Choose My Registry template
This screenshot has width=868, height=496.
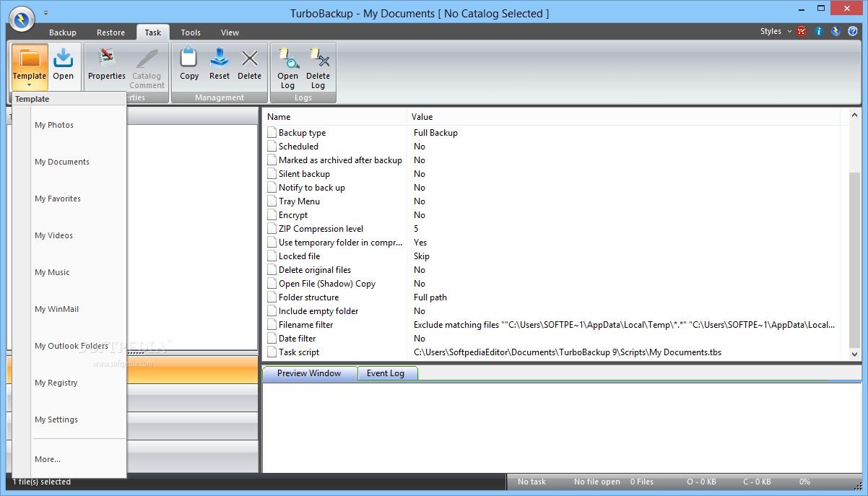[70, 383]
